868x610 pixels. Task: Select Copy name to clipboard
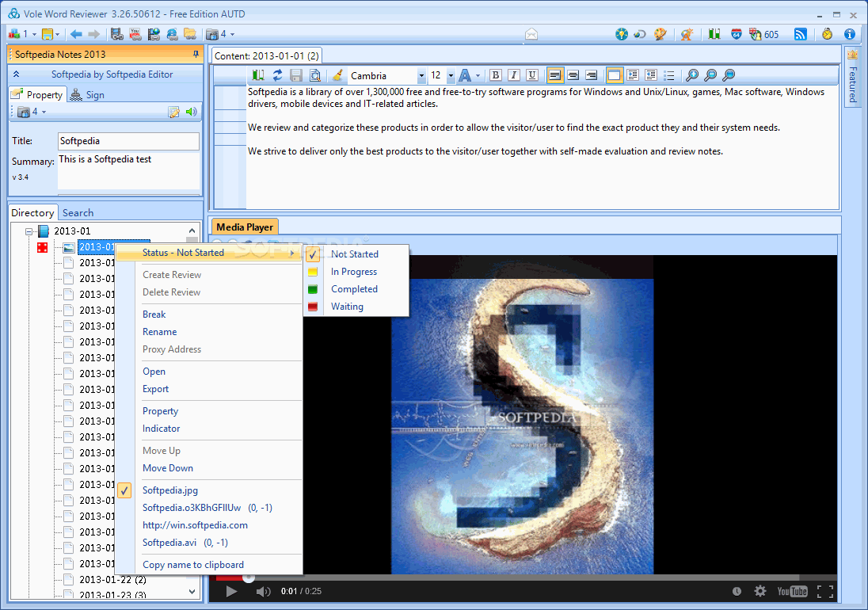[193, 565]
